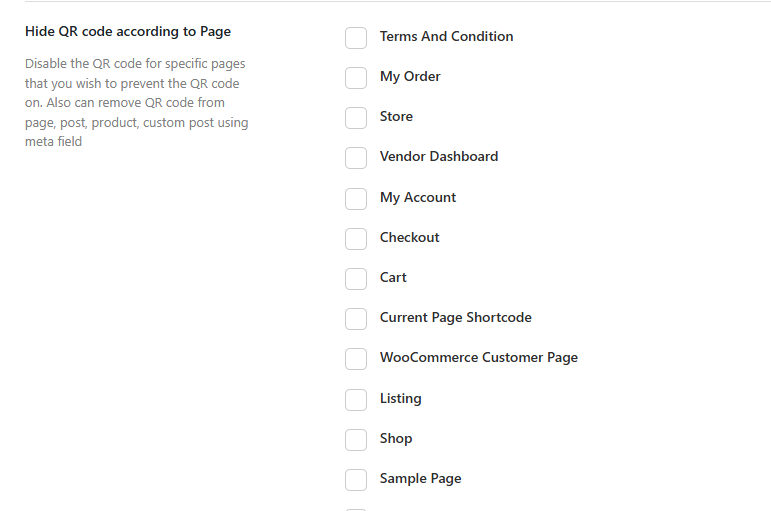
Task: Click the "Current Page Shortcode" text label
Action: pyautogui.click(x=455, y=318)
